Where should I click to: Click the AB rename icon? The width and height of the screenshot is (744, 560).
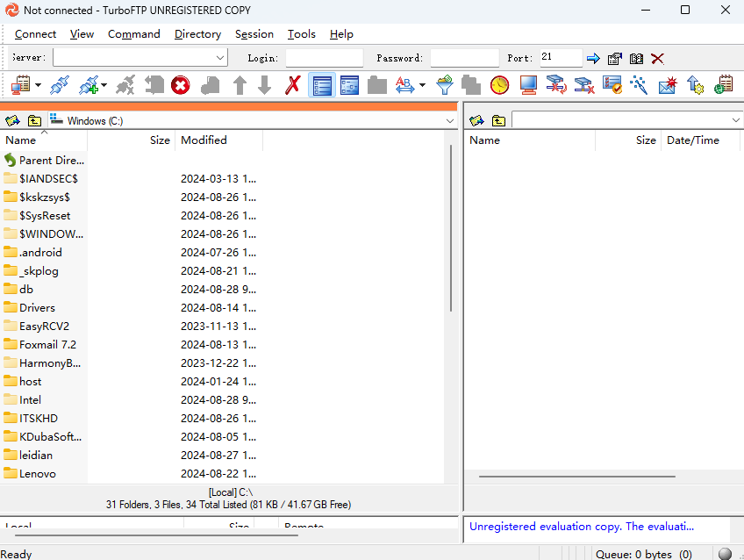pos(404,85)
